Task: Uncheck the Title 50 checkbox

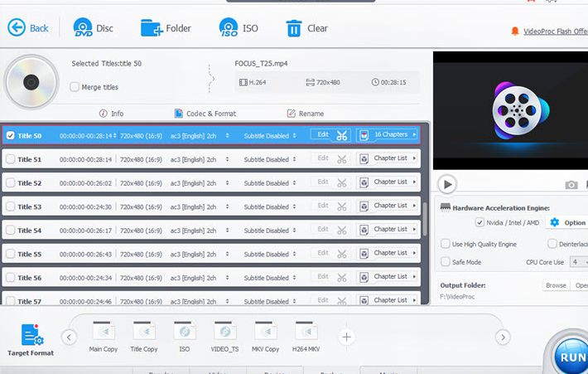Action: click(x=11, y=135)
